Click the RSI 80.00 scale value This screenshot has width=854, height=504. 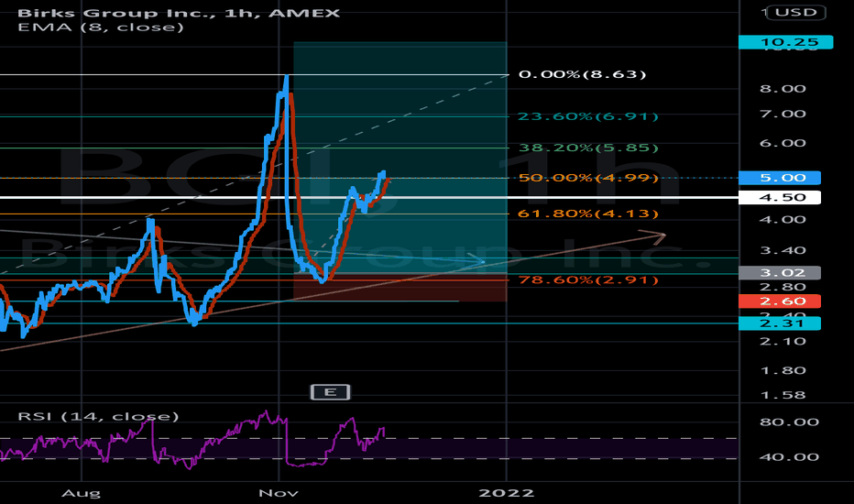pos(789,422)
